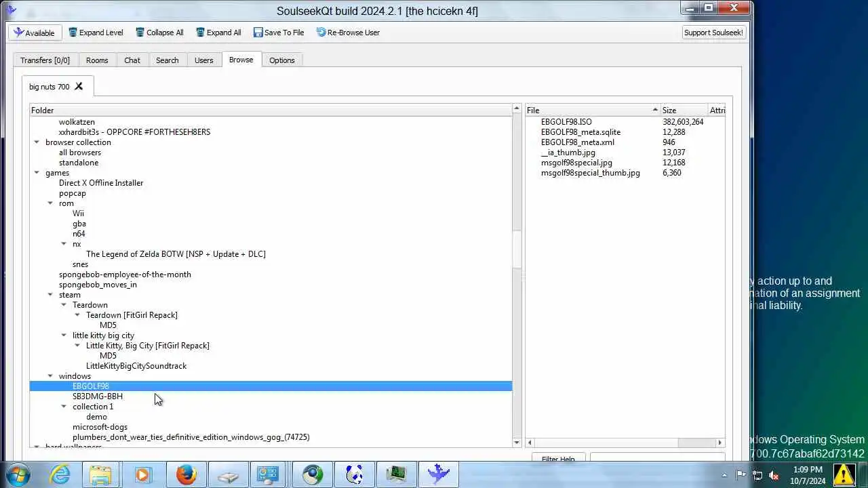Collapse the steam folder
The image size is (868, 488).
pos(50,295)
